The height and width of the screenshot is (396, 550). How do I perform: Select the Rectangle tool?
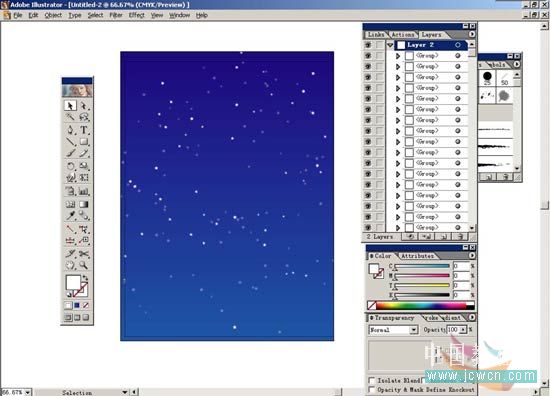click(x=84, y=142)
